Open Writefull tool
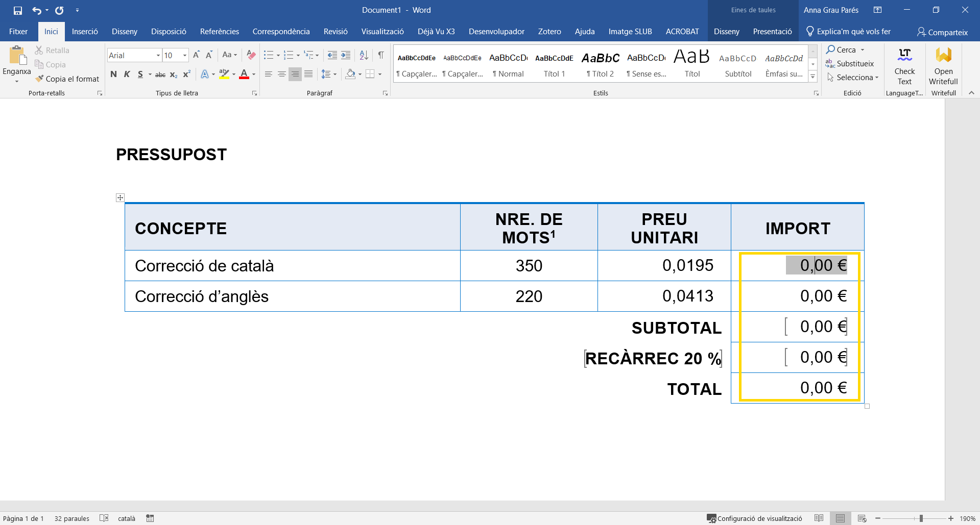 (943, 66)
